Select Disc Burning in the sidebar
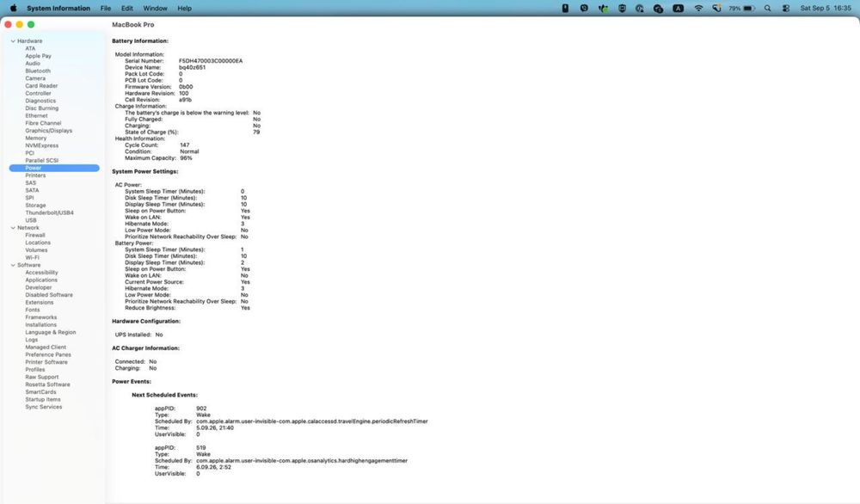This screenshot has height=504, width=860. click(x=41, y=108)
